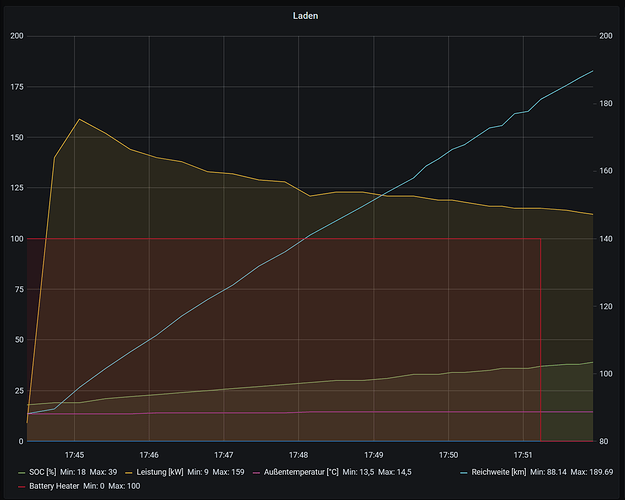Toggle the Leistung [kW] legend series
The width and height of the screenshot is (625, 500).
[x=160, y=472]
